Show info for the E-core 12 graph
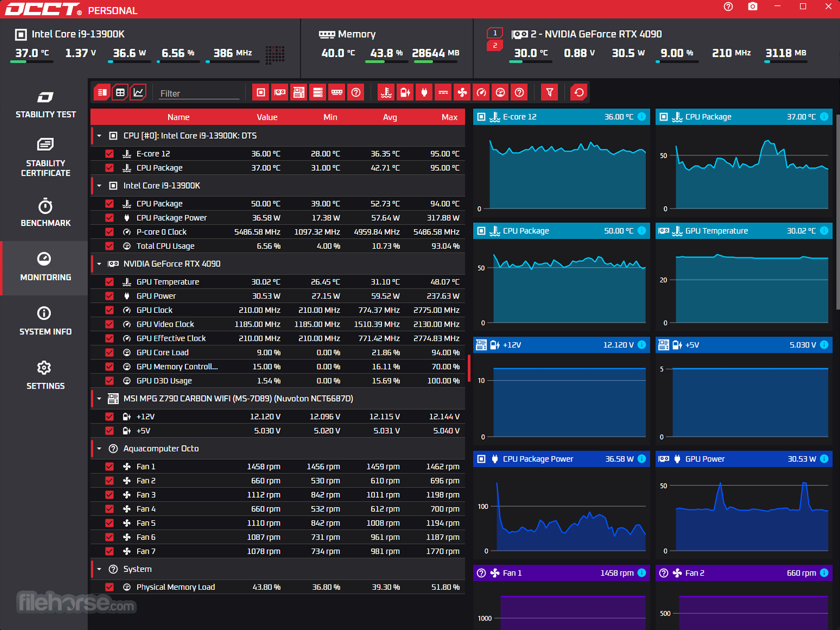The height and width of the screenshot is (630, 840). pyautogui.click(x=642, y=117)
